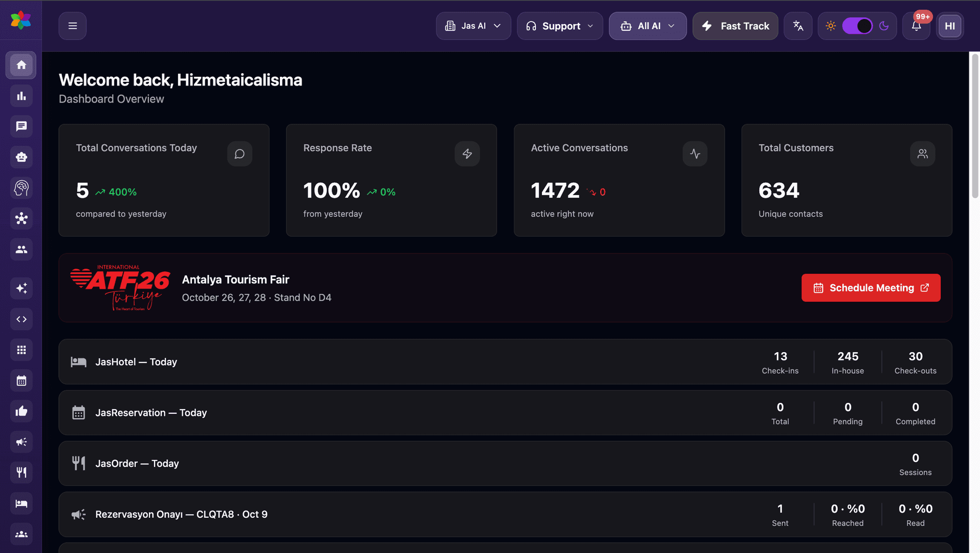Open the Jas AI property dropdown
The height and width of the screenshot is (553, 980).
coord(473,26)
